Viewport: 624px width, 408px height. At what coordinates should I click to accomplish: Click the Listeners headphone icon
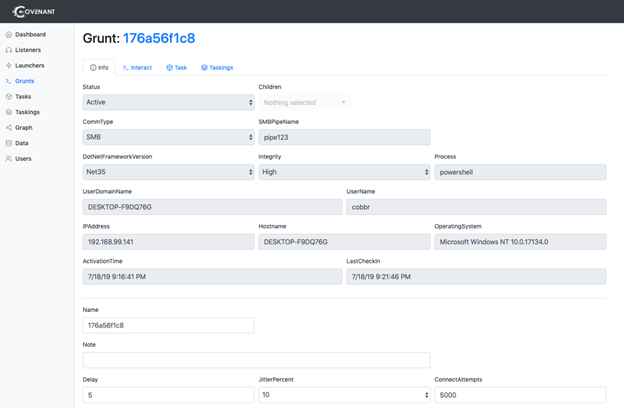click(9, 50)
